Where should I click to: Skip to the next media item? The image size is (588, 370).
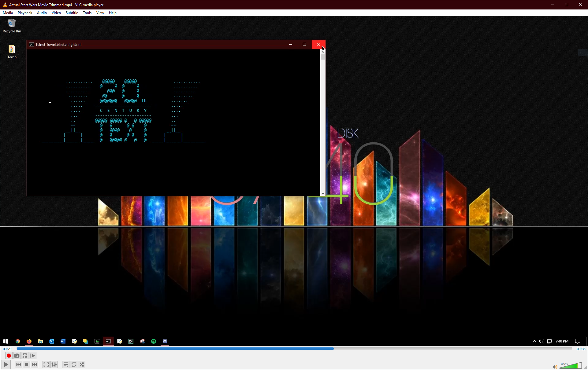(x=35, y=364)
